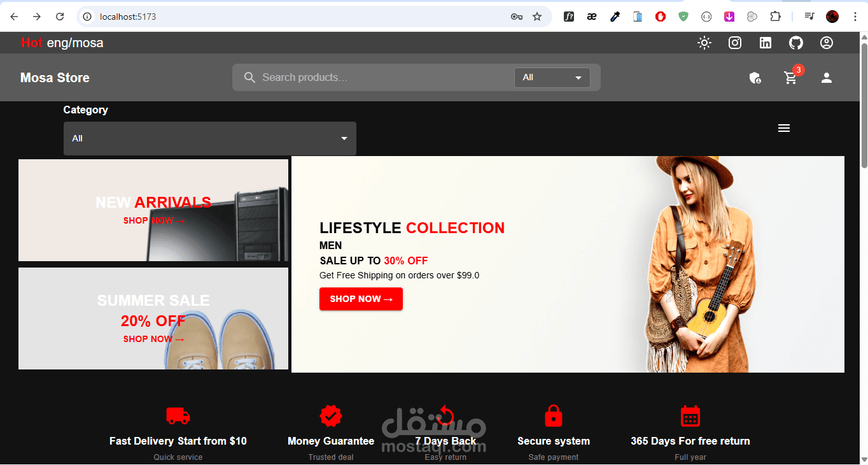Open Chrome three-dot menu

point(855,17)
